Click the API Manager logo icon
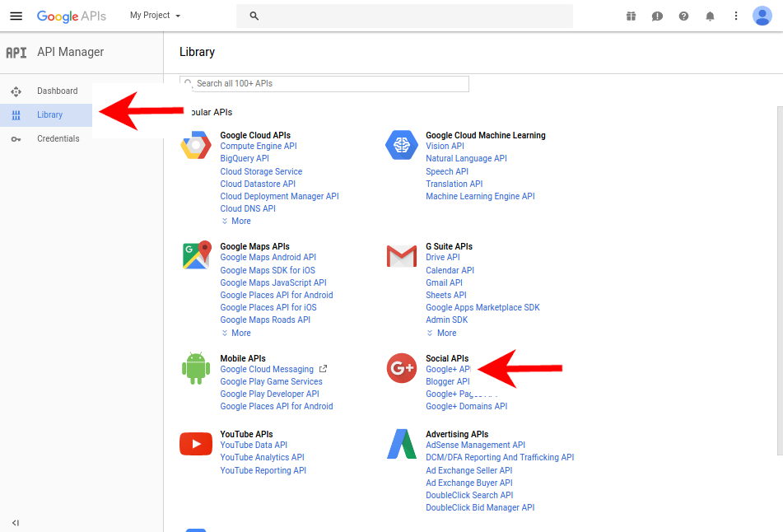This screenshot has height=532, width=783. point(16,53)
